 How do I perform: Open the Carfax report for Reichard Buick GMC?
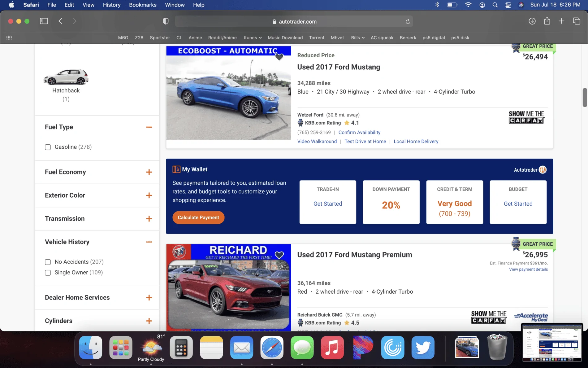(x=489, y=317)
